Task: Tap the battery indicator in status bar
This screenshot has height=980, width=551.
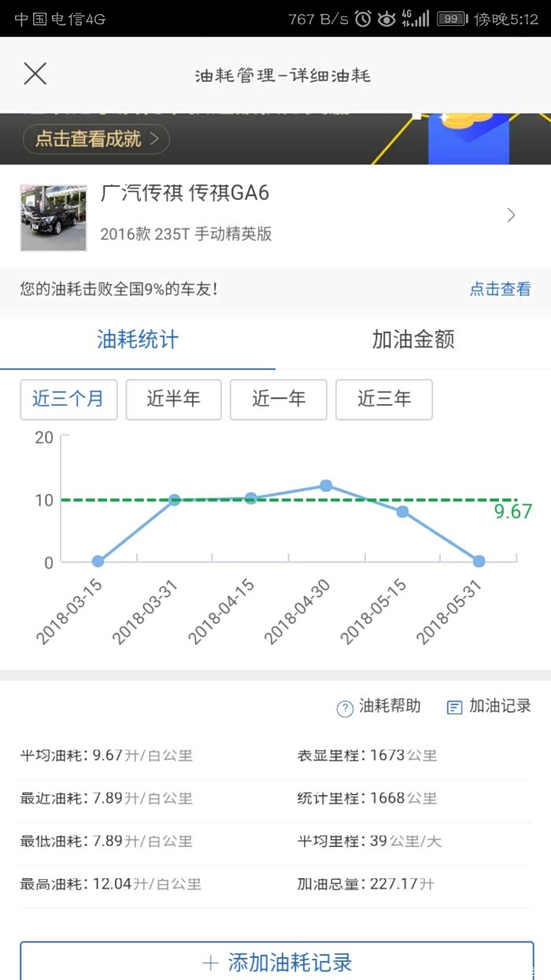Action: 451,19
